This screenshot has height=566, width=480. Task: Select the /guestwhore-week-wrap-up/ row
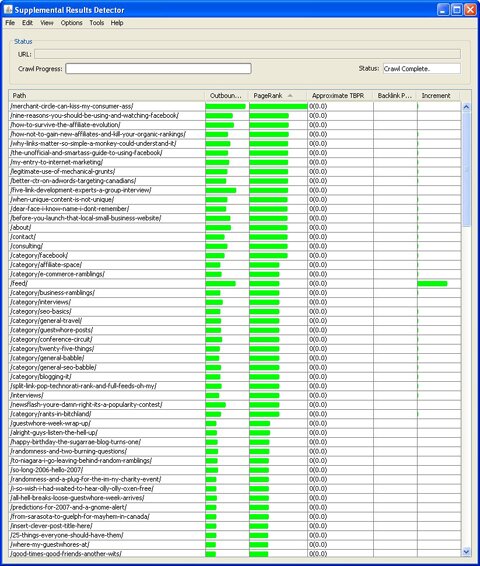235,423
